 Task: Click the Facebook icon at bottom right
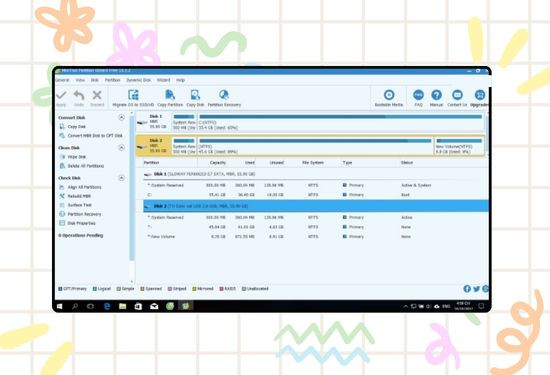coord(467,289)
